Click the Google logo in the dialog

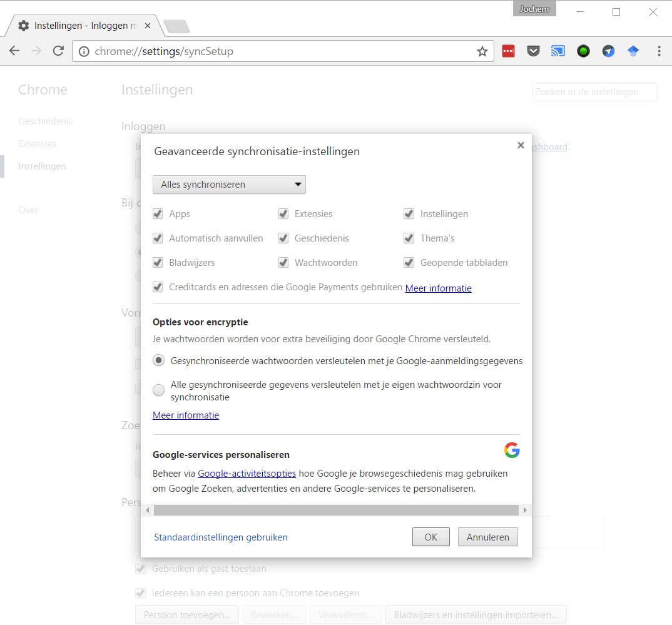(512, 450)
